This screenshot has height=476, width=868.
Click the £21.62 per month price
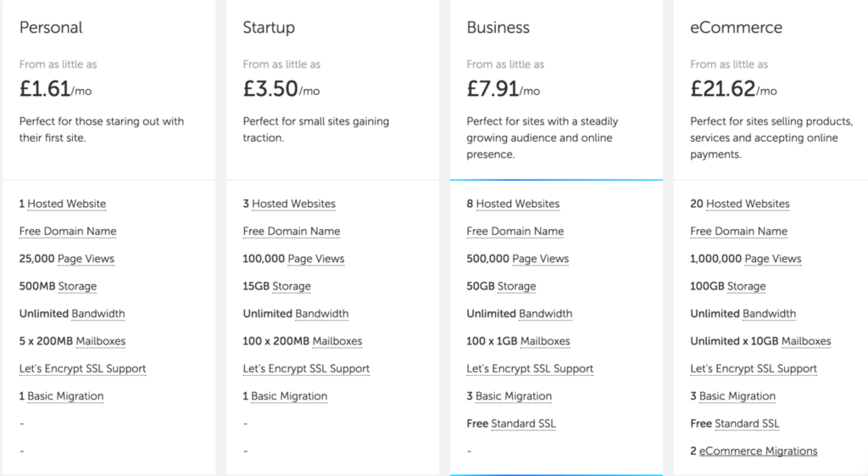coord(733,88)
